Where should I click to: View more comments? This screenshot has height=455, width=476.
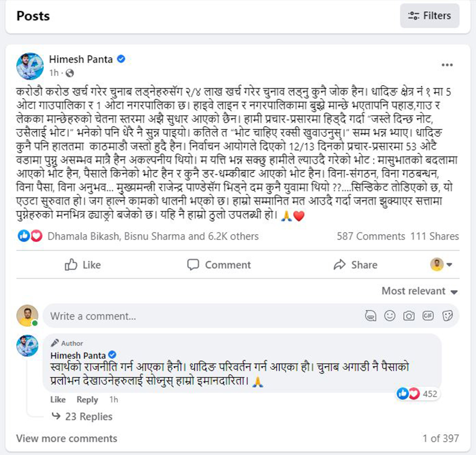click(67, 438)
